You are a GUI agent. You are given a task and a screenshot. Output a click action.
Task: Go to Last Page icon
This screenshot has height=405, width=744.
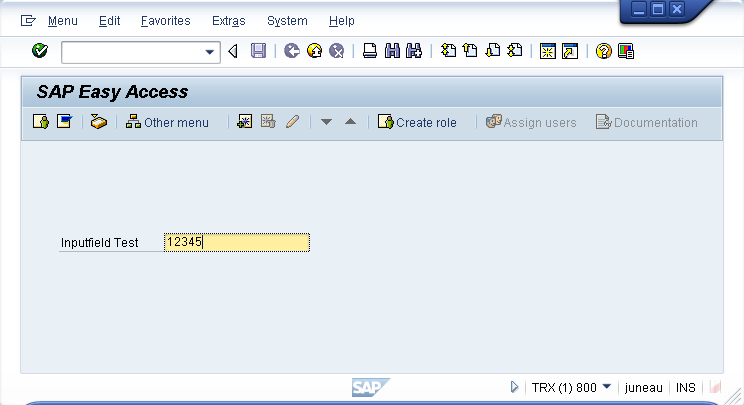coord(515,51)
